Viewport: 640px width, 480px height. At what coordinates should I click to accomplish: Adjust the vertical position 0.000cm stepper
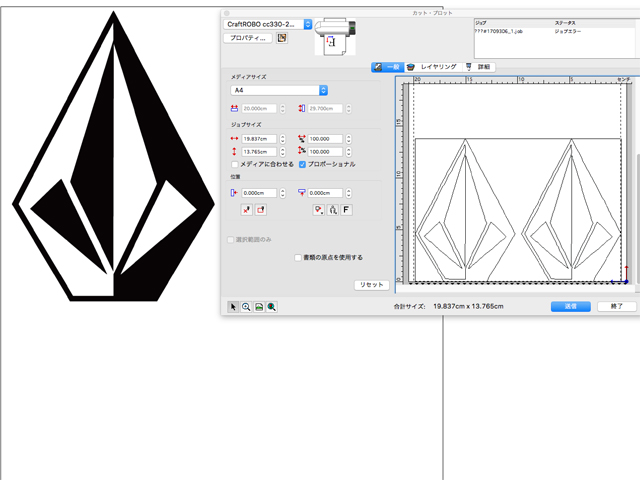click(x=349, y=193)
